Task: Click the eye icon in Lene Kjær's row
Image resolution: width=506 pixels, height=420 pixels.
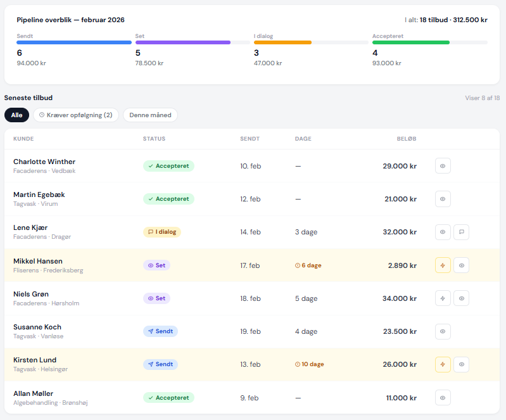Action: pos(443,232)
